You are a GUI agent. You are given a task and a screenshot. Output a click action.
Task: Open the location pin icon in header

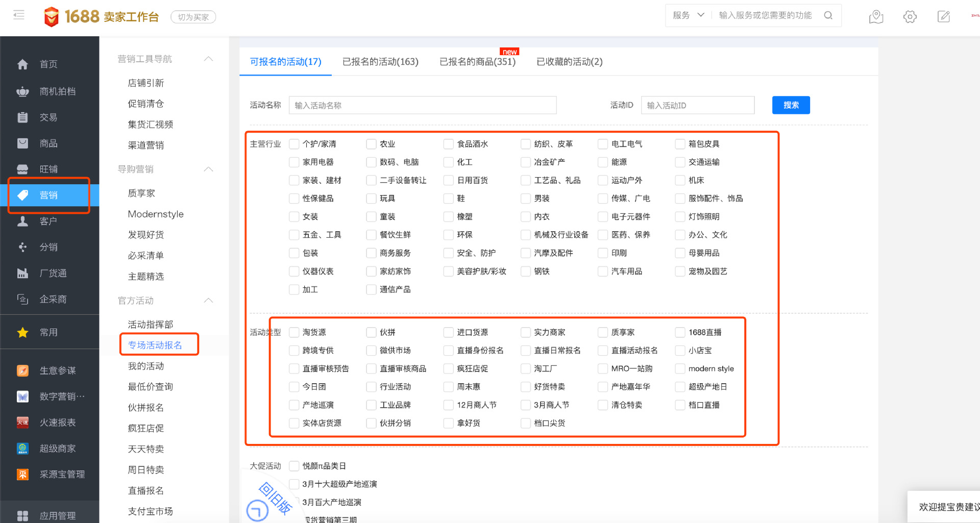coord(876,17)
